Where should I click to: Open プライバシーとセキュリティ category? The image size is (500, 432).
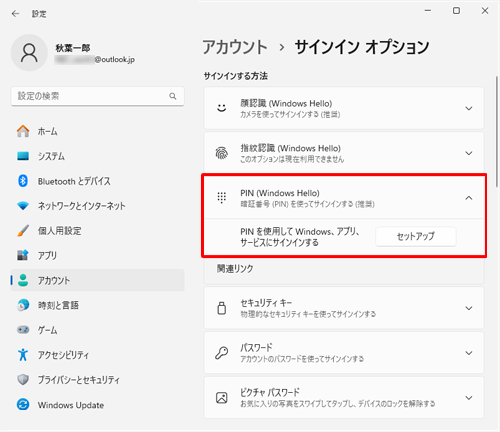tap(97, 380)
